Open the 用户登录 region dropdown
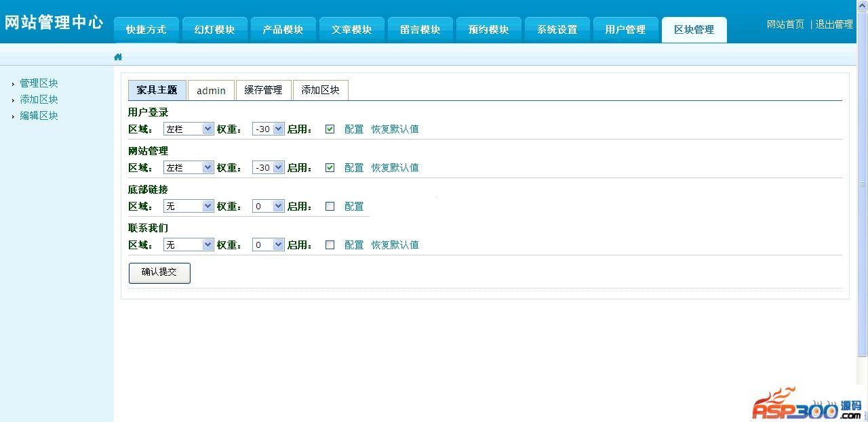 pyautogui.click(x=189, y=129)
